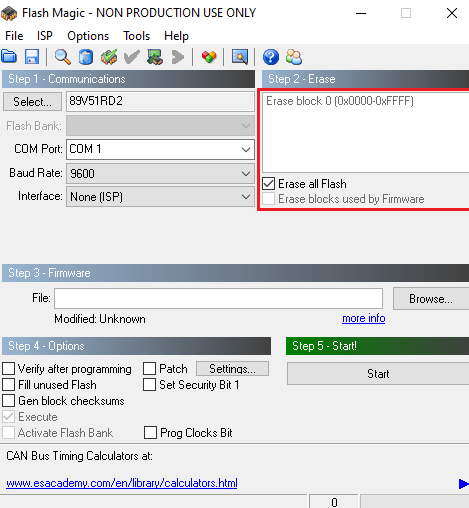Open the ISP menu
Viewport: 469px width, 508px height.
point(45,36)
